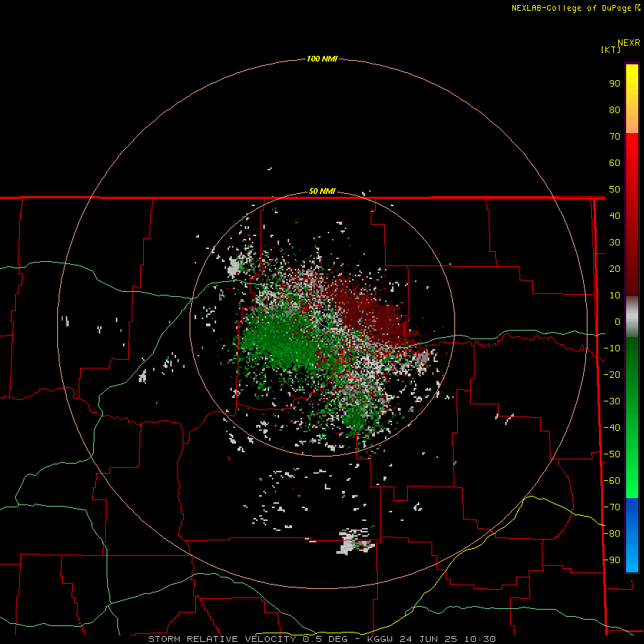Pick the orange segment of the color bar
The image size is (644, 644).
click(x=632, y=122)
